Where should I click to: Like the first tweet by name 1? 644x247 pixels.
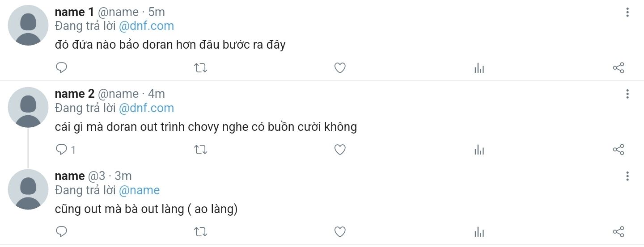(340, 68)
